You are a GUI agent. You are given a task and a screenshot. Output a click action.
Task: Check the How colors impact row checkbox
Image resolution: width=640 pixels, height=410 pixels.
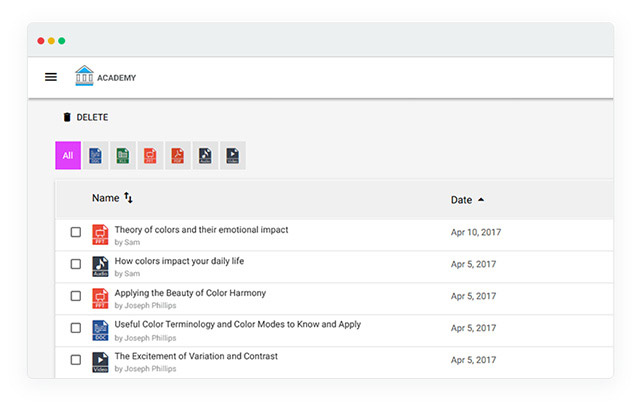[x=76, y=264]
